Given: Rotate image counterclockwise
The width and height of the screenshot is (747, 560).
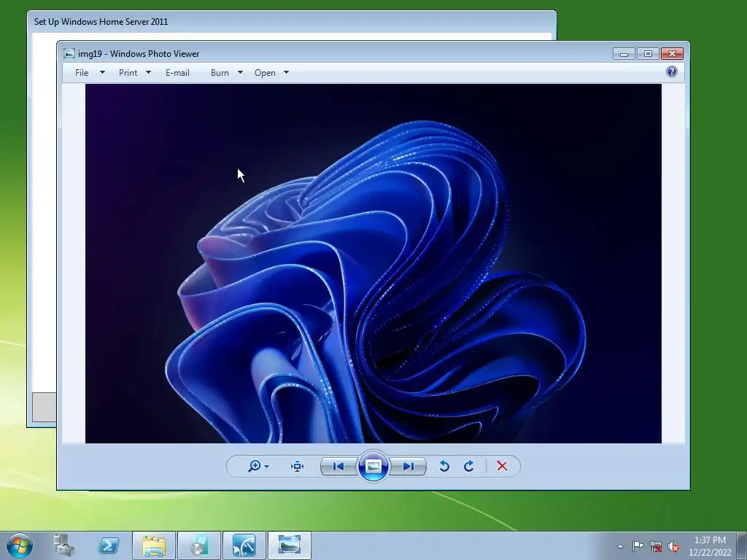Looking at the screenshot, I should click(x=444, y=466).
